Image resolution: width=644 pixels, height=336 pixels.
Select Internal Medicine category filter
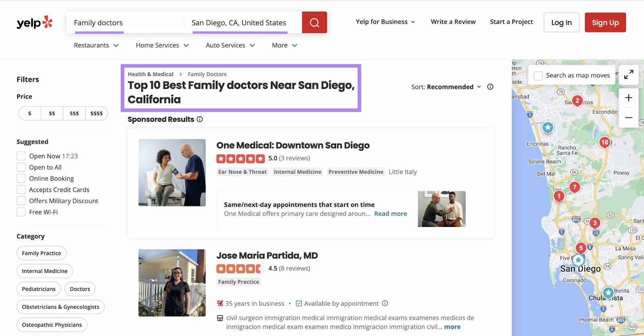[x=45, y=271]
